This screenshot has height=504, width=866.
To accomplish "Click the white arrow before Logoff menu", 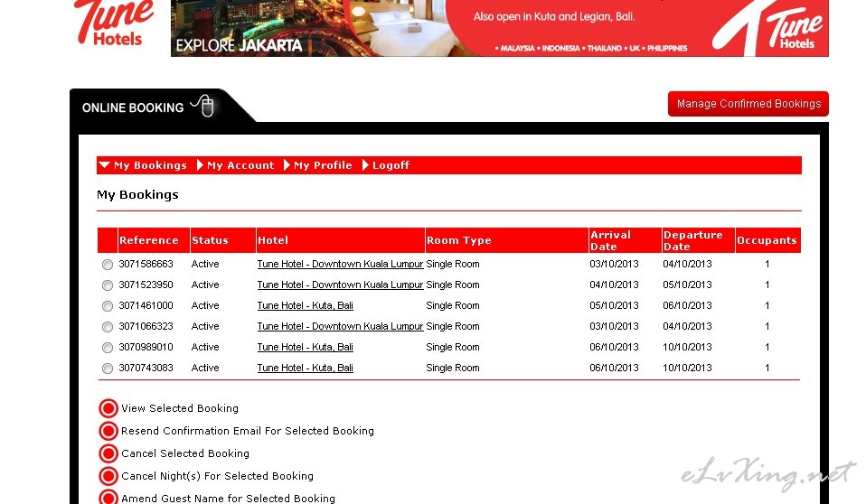I will click(x=365, y=165).
